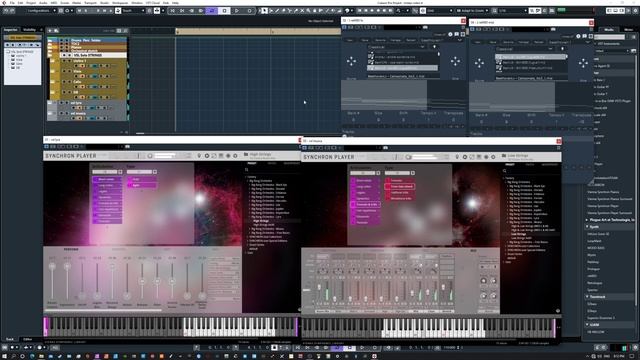640x360 pixels.
Task: Select the Erase tool in toolbar
Action: 283,11
